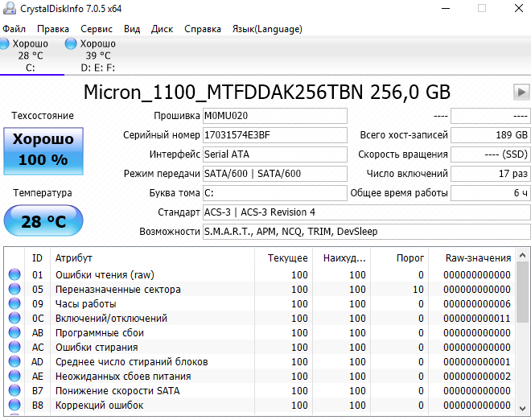Open the Диск menu
The height and width of the screenshot is (420, 531).
coord(162,29)
